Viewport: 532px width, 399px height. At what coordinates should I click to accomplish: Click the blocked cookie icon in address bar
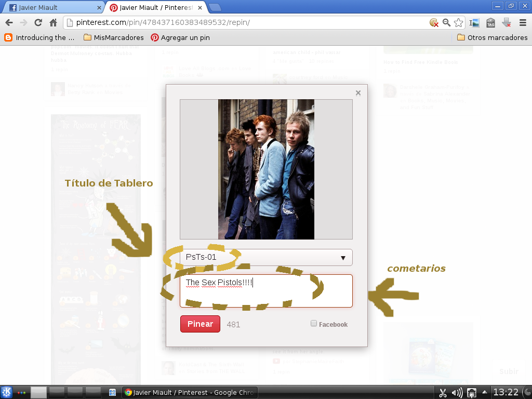coord(434,22)
